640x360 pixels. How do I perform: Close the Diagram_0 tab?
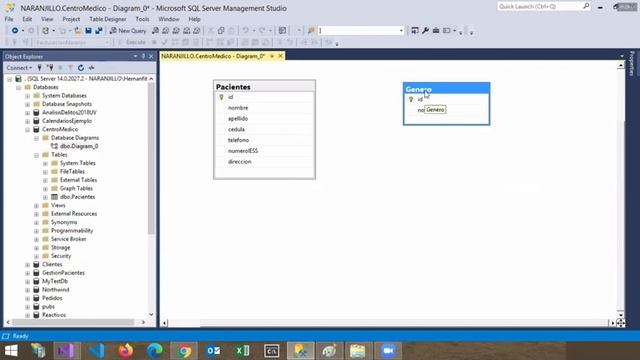[x=280, y=56]
